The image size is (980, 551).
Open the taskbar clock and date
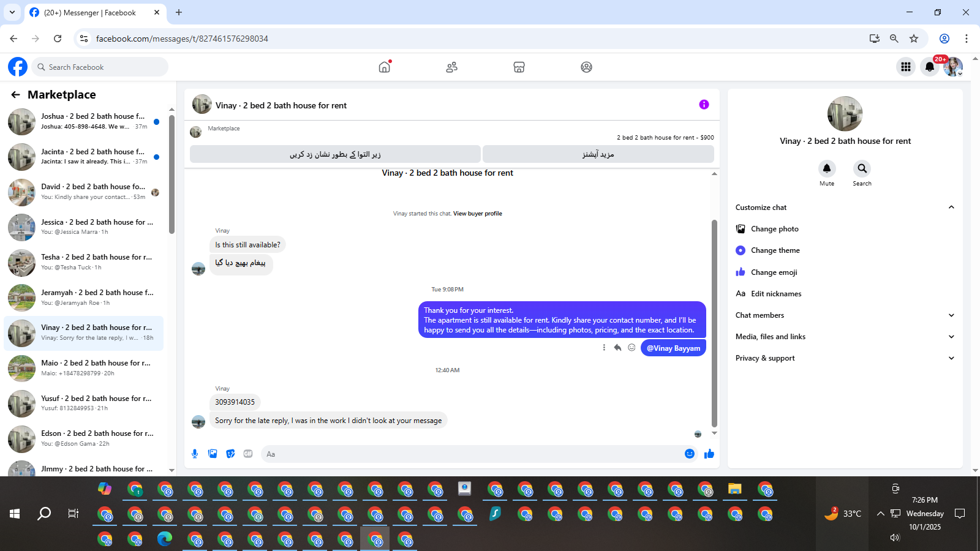tap(925, 513)
